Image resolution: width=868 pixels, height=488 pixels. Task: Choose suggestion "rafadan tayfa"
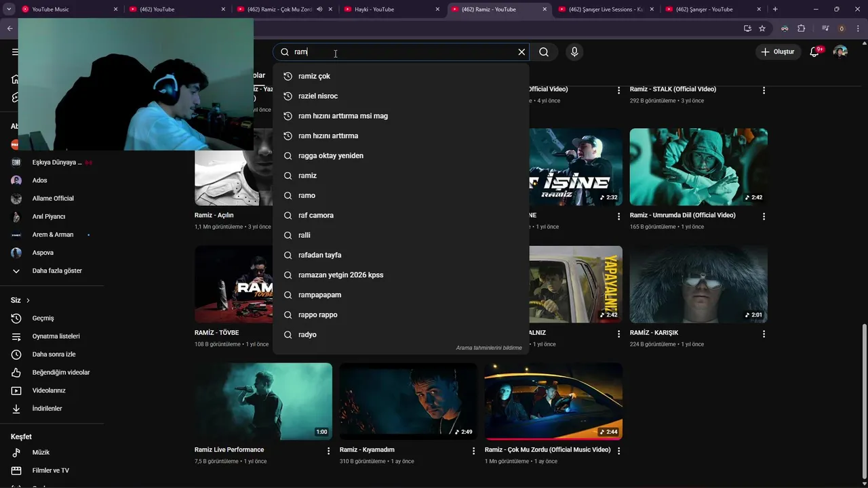click(x=401, y=255)
